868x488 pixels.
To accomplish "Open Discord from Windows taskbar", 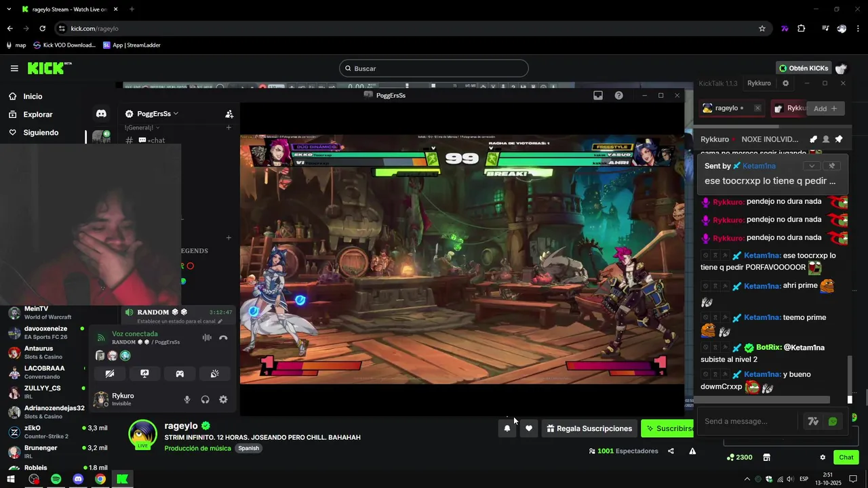I will click(x=78, y=479).
